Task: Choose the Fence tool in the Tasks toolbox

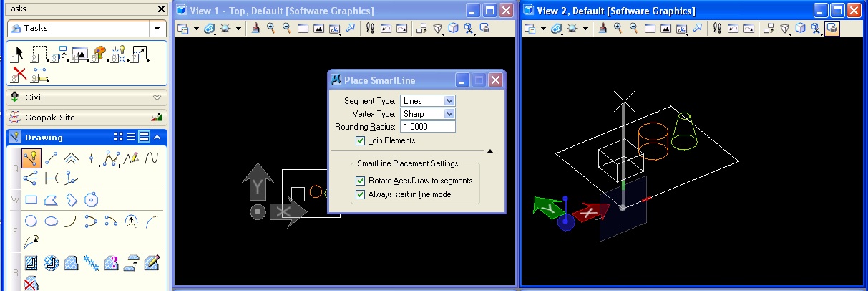Action: click(39, 54)
